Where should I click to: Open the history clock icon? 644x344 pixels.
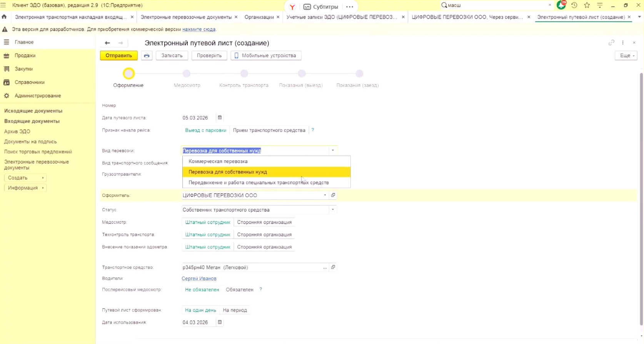pyautogui.click(x=574, y=5)
